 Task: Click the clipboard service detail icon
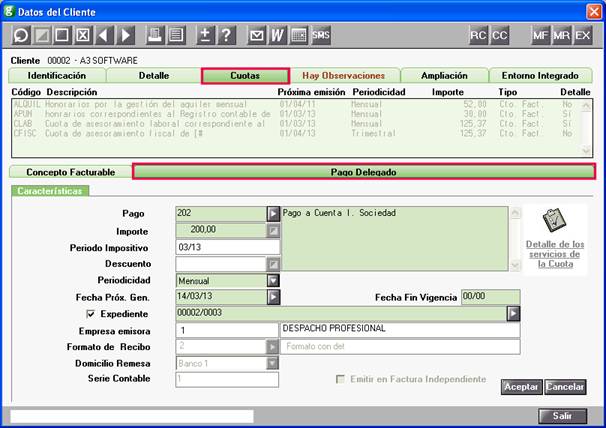tap(554, 220)
